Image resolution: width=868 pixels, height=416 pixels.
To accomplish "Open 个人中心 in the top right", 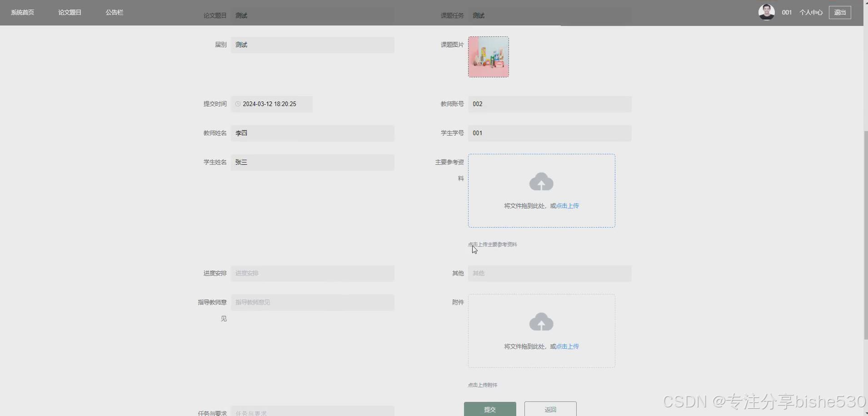I will click(x=812, y=12).
